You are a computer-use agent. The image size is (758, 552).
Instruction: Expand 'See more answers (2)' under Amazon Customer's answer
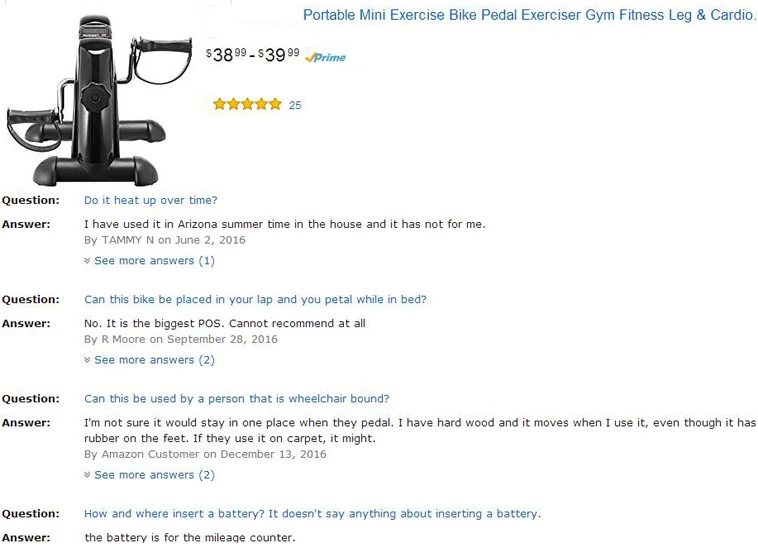154,475
